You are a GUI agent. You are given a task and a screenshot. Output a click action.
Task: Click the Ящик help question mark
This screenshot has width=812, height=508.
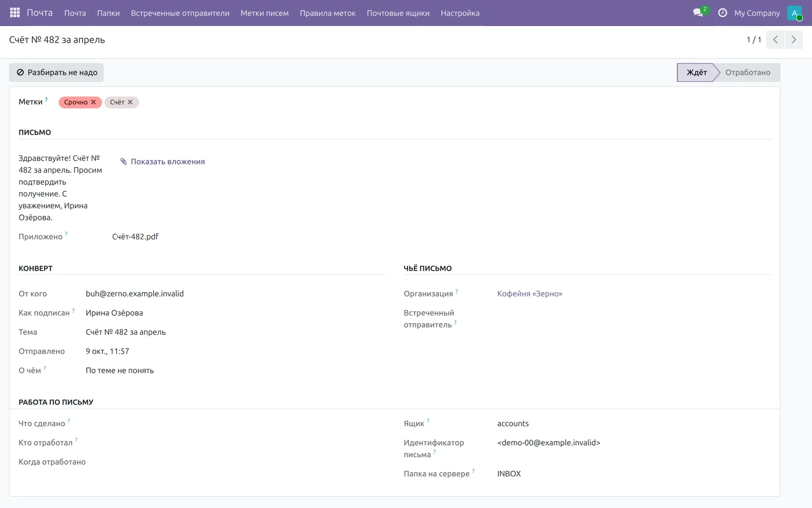tap(428, 421)
